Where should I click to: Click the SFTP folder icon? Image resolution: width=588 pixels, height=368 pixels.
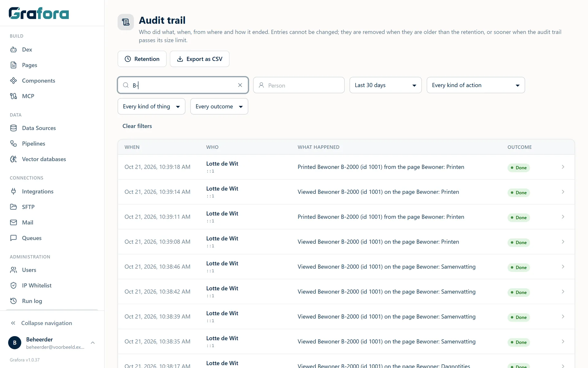(x=13, y=207)
